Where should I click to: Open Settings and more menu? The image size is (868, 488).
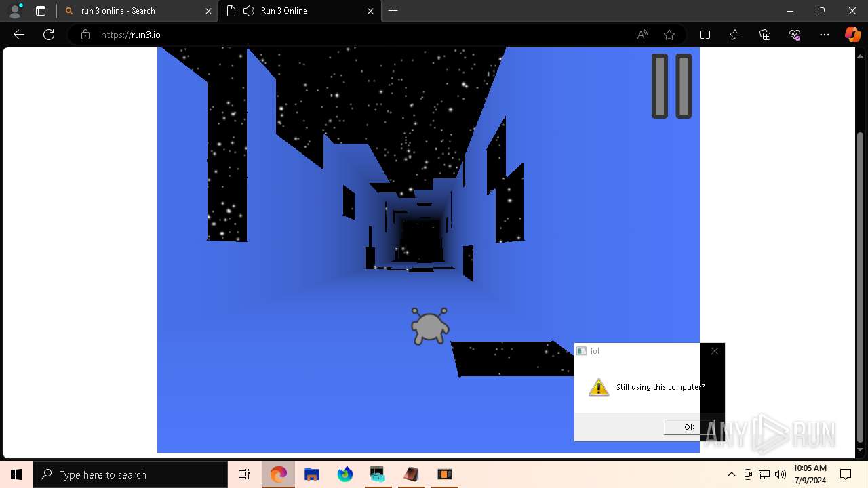(825, 35)
